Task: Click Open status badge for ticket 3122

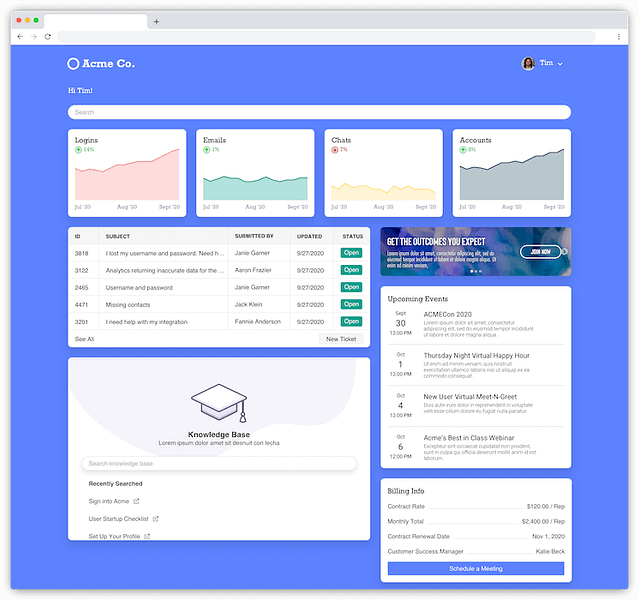Action: (351, 270)
